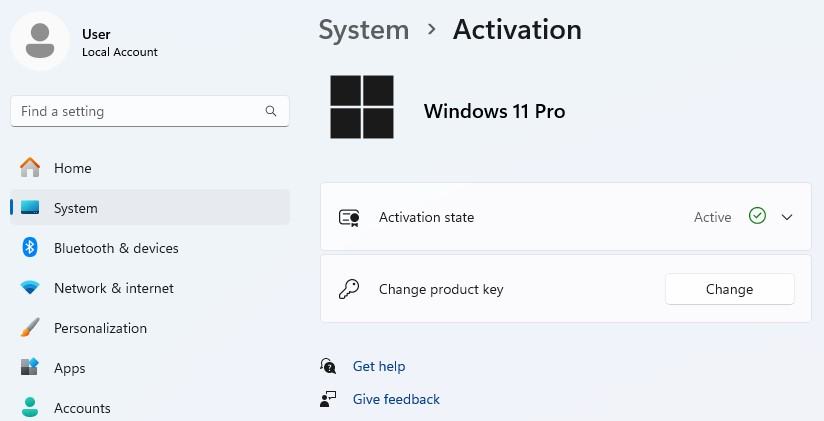This screenshot has height=421, width=824.
Task: Click the Local Account label
Action: click(120, 52)
